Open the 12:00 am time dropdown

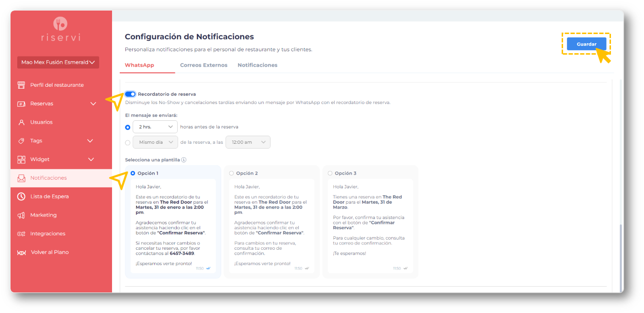pos(248,142)
